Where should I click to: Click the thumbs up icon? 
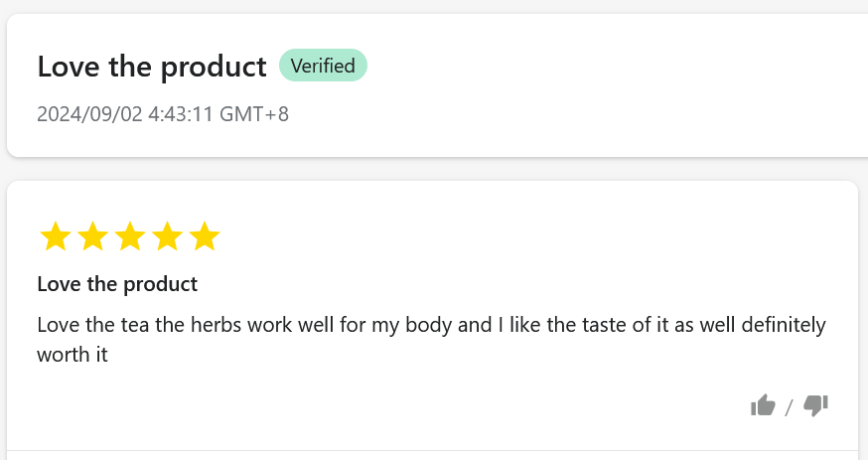tap(763, 404)
